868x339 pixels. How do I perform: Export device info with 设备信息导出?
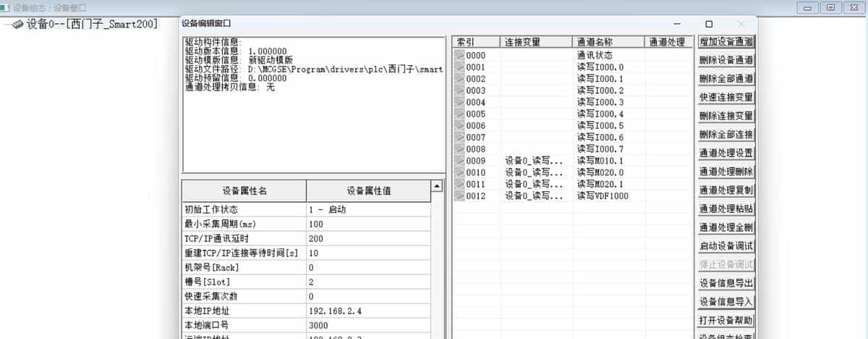pyautogui.click(x=726, y=283)
